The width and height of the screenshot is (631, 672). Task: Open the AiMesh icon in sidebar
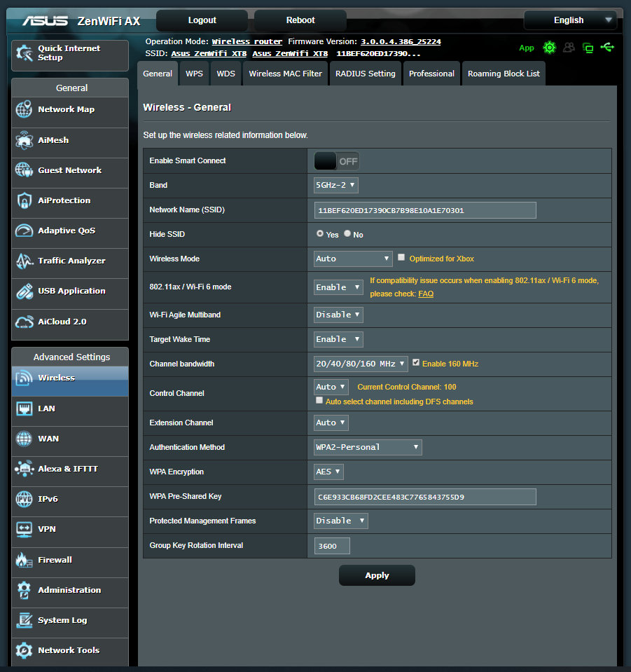pyautogui.click(x=24, y=140)
